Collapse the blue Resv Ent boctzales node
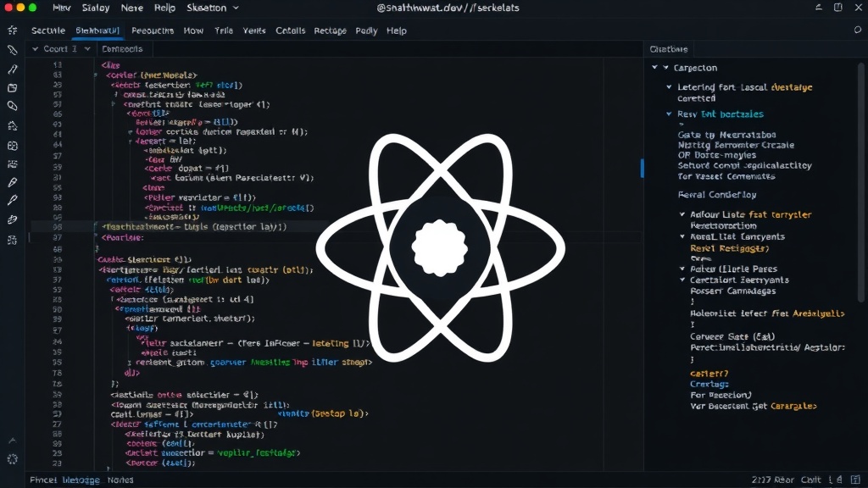Image resolution: width=868 pixels, height=488 pixels. [x=670, y=114]
